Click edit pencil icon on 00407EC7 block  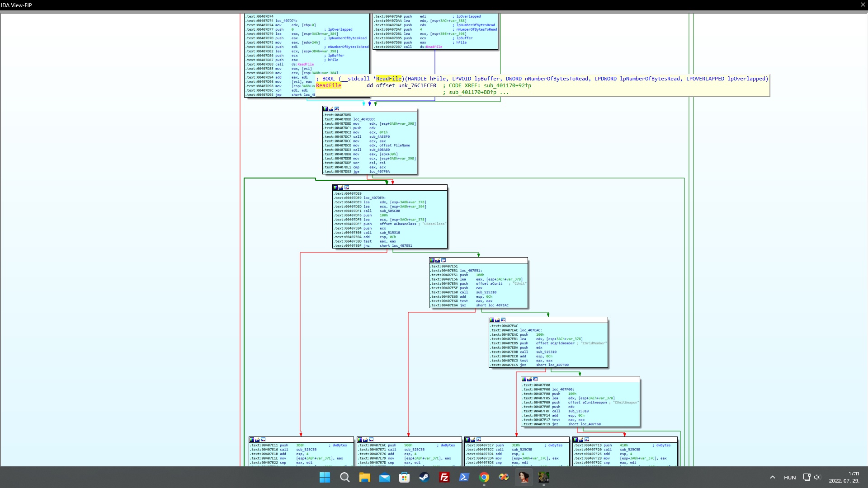click(x=473, y=440)
